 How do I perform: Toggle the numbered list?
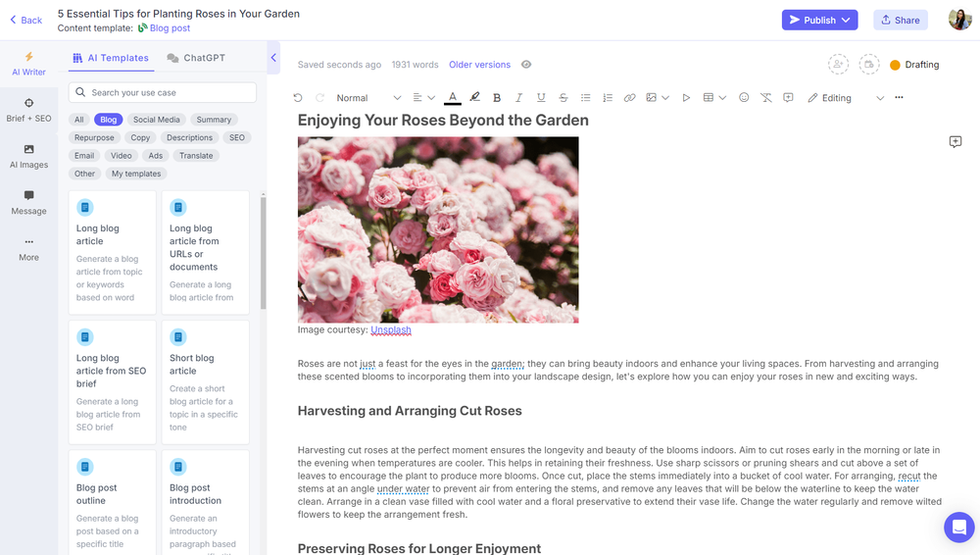pyautogui.click(x=608, y=98)
